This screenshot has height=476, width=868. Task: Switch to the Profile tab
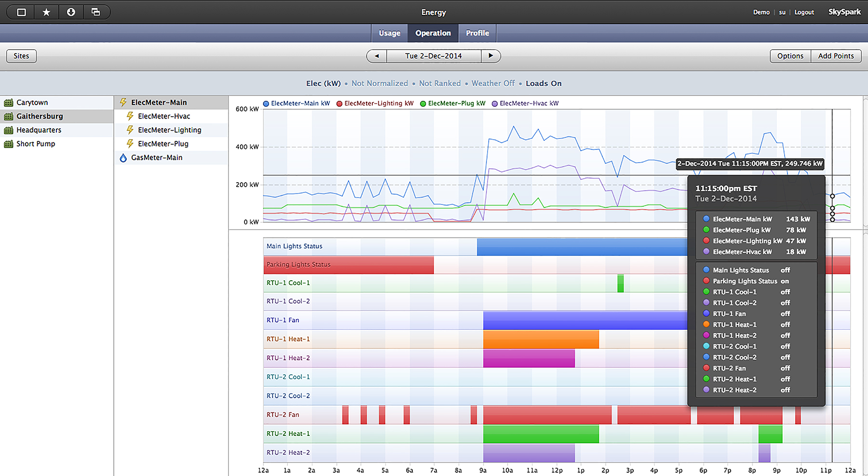pos(477,33)
